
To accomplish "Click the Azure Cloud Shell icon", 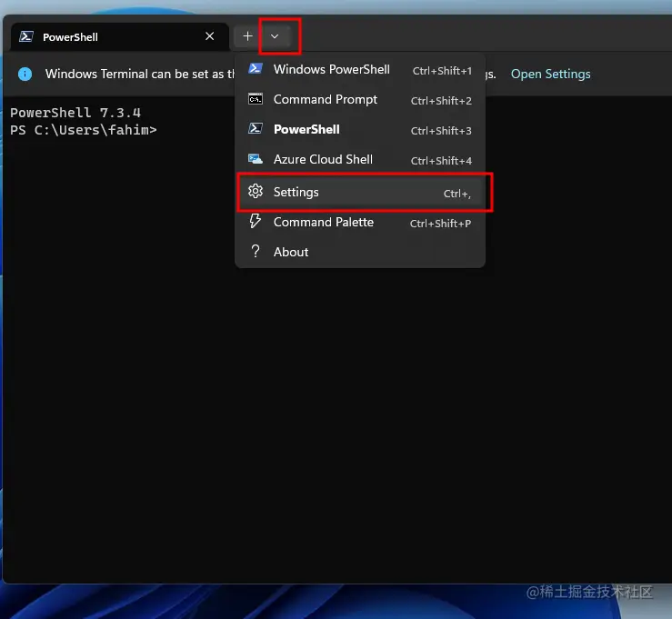I will tap(256, 159).
